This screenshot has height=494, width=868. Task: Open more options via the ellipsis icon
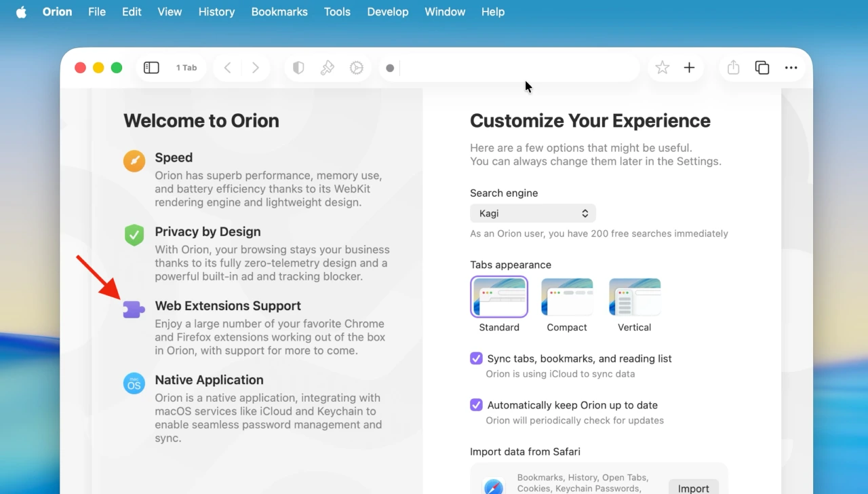click(x=791, y=67)
